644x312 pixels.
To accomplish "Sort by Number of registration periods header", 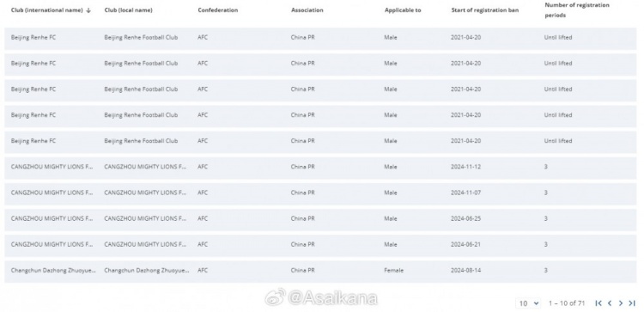I will [571, 10].
